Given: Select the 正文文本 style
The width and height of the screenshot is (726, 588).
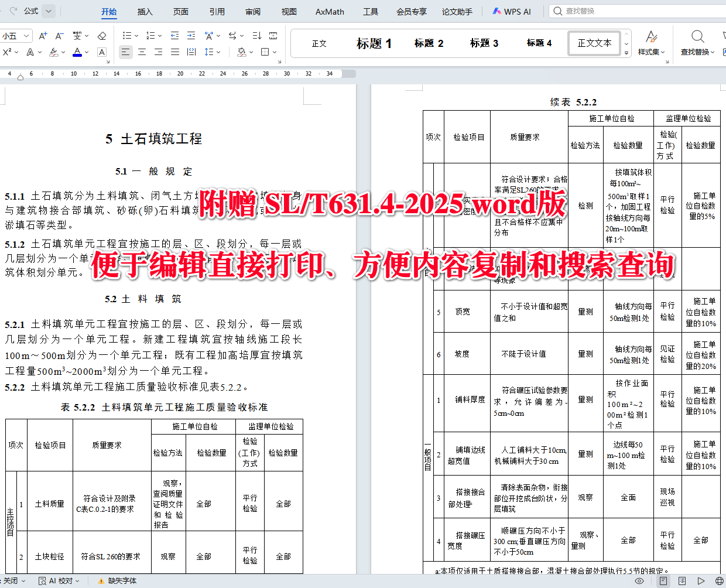Looking at the screenshot, I should click(594, 43).
